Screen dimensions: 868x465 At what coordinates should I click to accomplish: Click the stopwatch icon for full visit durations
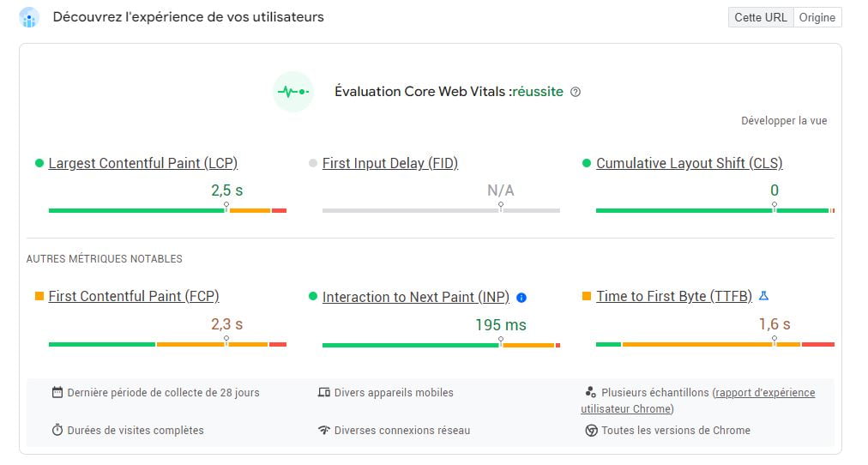(57, 431)
